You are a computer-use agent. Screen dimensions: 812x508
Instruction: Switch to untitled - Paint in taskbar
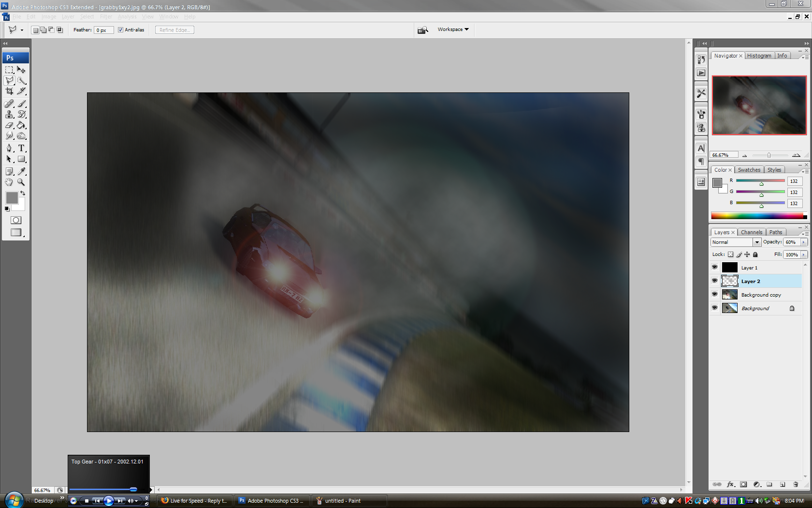[x=349, y=501]
